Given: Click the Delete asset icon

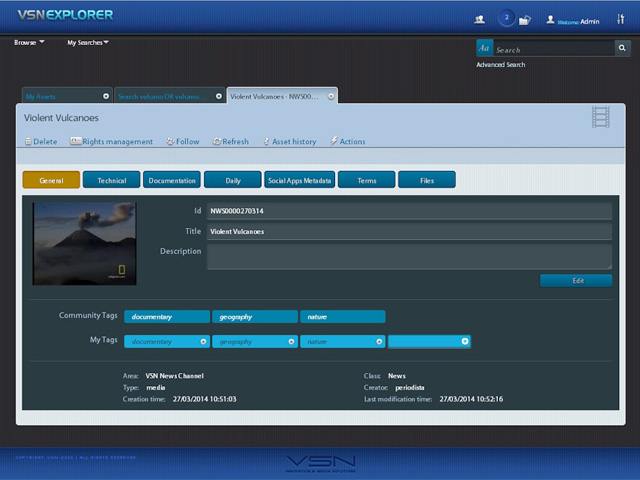Looking at the screenshot, I should click(28, 142).
